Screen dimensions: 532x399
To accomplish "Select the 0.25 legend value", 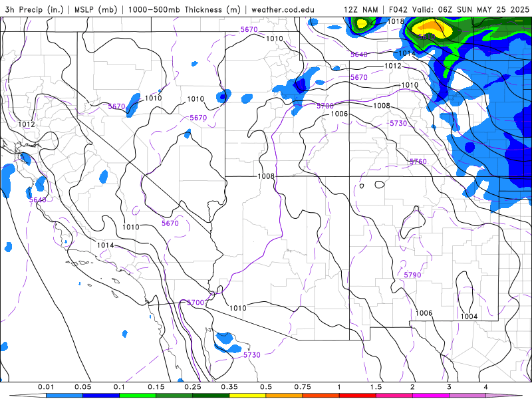I will point(193,387).
